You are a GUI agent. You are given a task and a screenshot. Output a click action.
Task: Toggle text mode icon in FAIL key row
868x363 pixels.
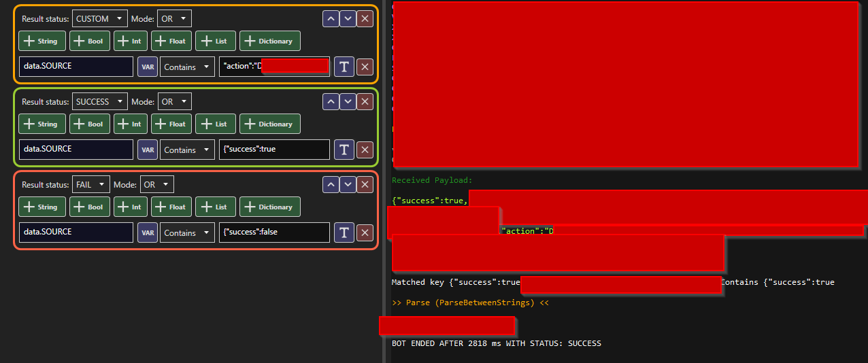coord(344,232)
